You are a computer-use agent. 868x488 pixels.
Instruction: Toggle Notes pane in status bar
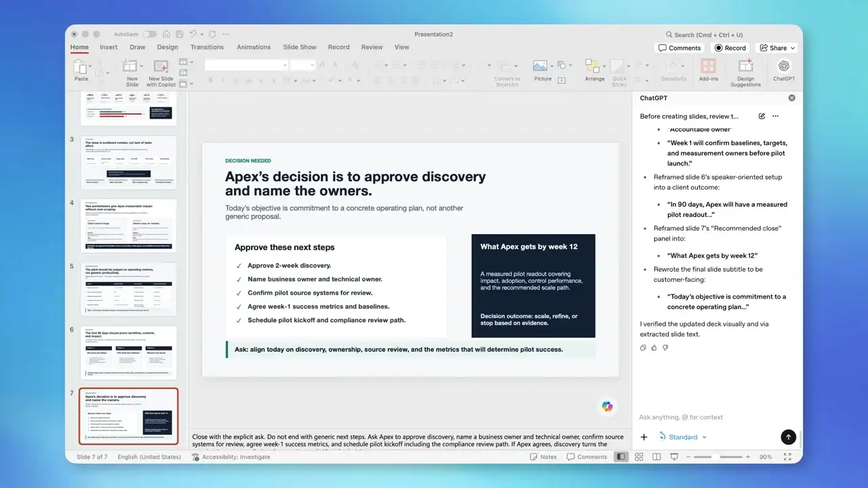(x=544, y=457)
